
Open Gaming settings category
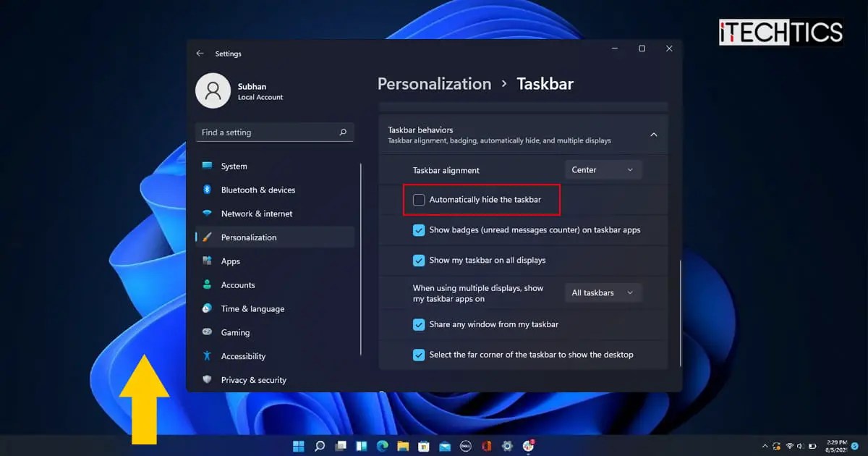pyautogui.click(x=275, y=332)
